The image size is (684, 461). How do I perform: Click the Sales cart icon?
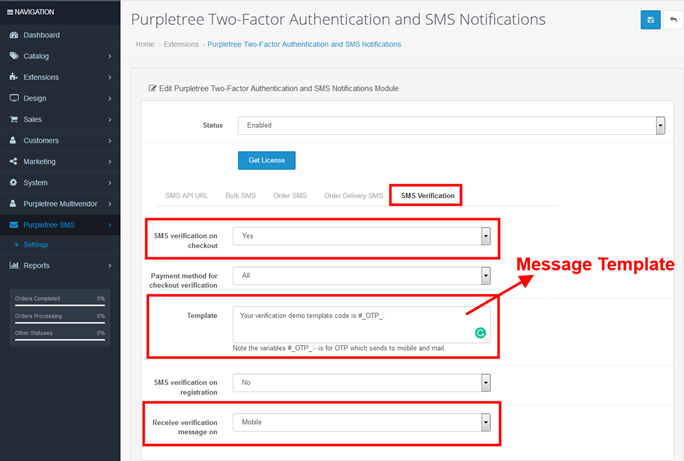tap(14, 119)
